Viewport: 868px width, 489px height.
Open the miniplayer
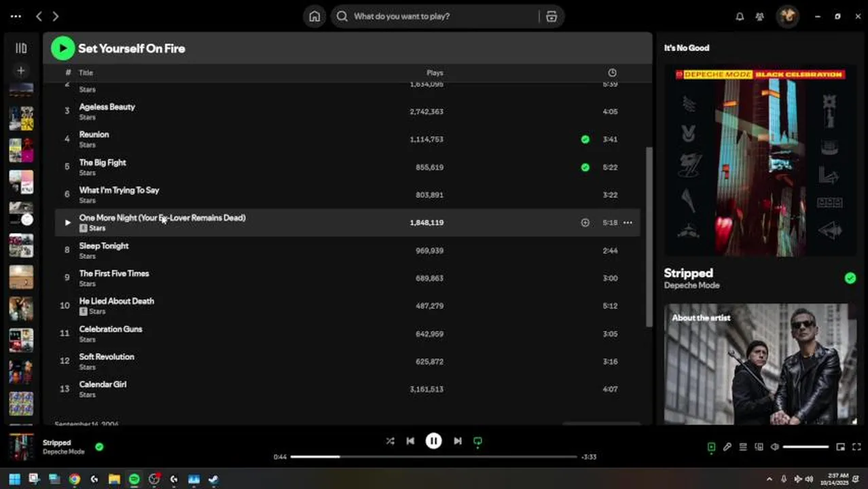(x=841, y=447)
